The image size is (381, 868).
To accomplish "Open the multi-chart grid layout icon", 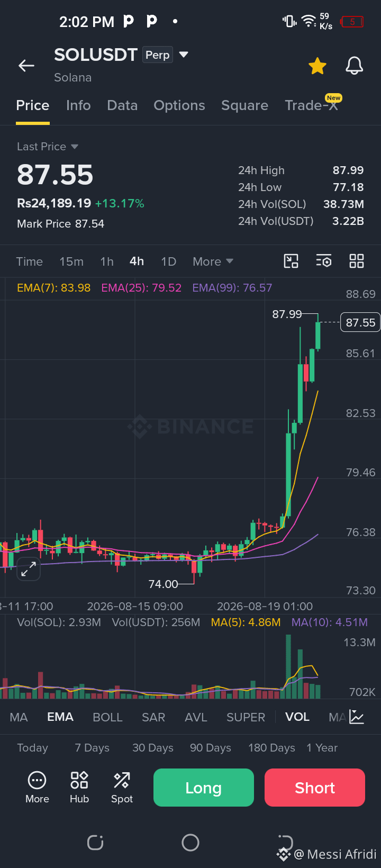I will tap(357, 261).
